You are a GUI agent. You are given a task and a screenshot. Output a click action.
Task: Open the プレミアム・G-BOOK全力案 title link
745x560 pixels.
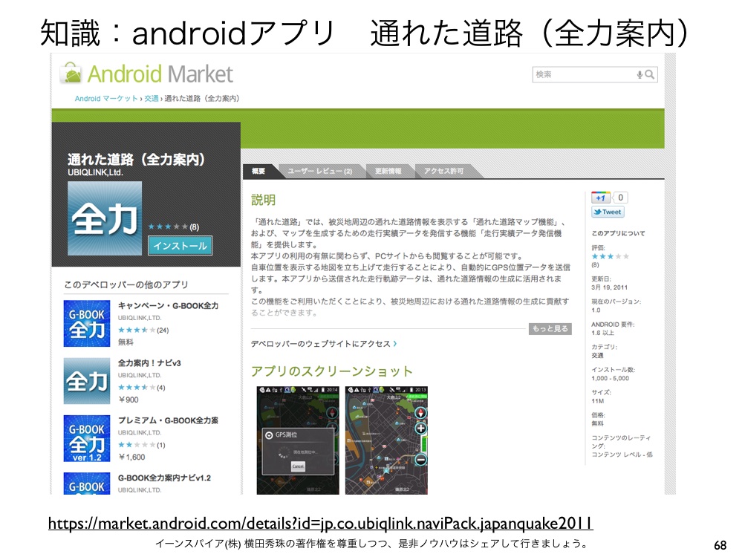[168, 420]
